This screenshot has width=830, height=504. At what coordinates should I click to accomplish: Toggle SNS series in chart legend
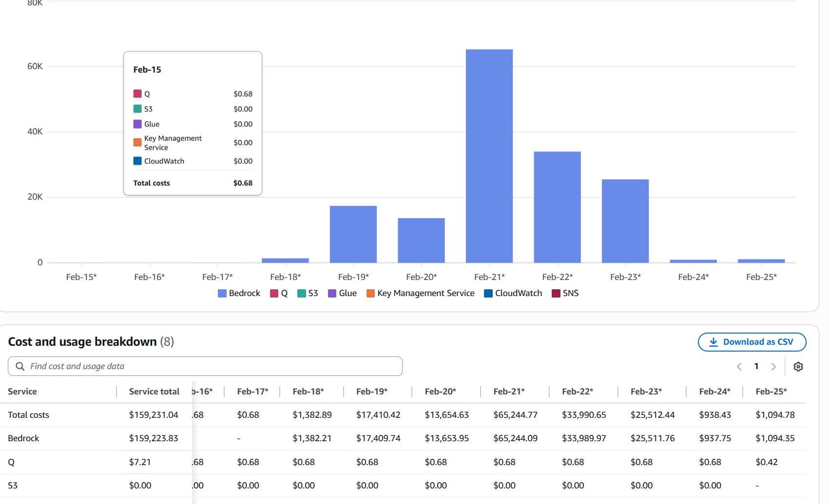pos(565,293)
